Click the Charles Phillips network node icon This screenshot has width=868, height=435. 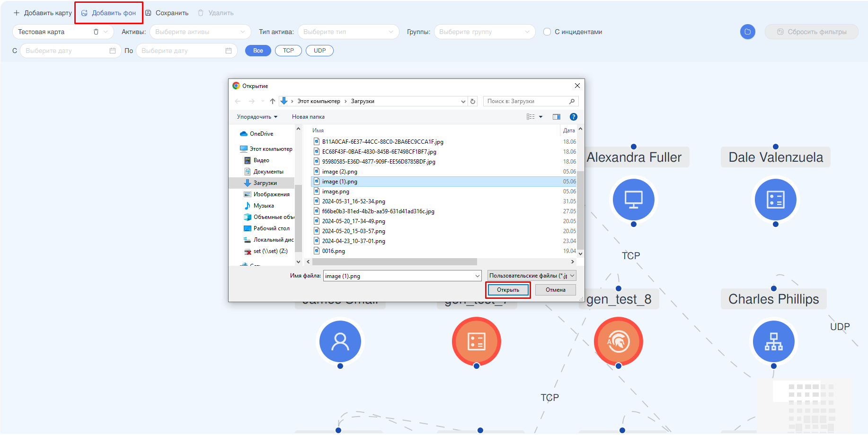coord(773,341)
